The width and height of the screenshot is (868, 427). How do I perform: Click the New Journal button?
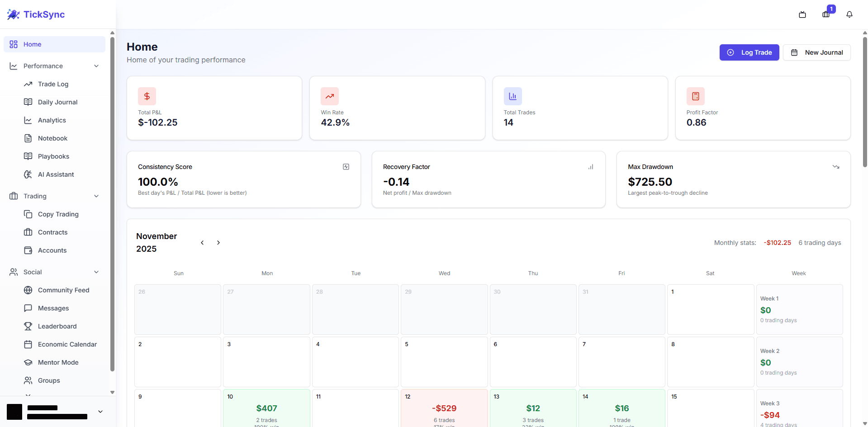point(816,52)
